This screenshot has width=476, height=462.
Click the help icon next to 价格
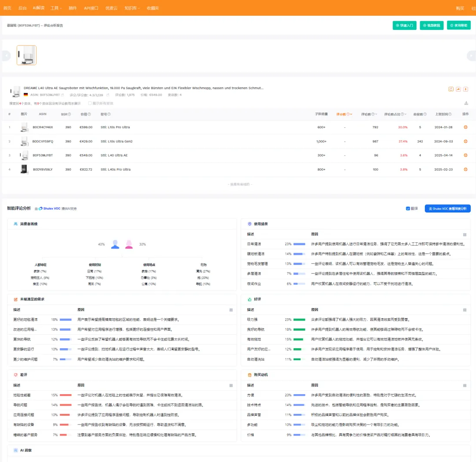coord(89,114)
